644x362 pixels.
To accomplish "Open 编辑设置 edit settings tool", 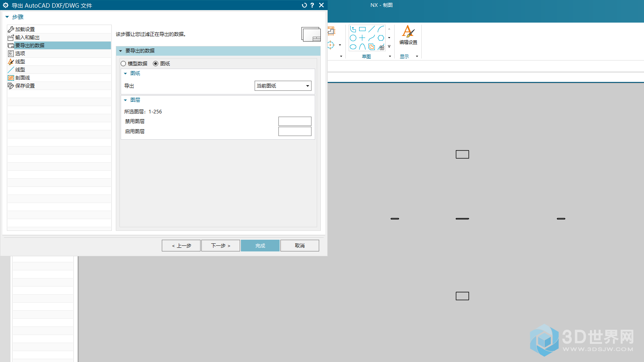I will pyautogui.click(x=408, y=35).
